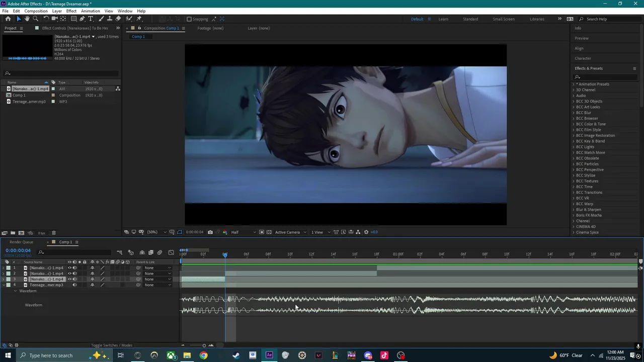Open the Effect menu
Screen dimensions: 644x362
coord(71,11)
